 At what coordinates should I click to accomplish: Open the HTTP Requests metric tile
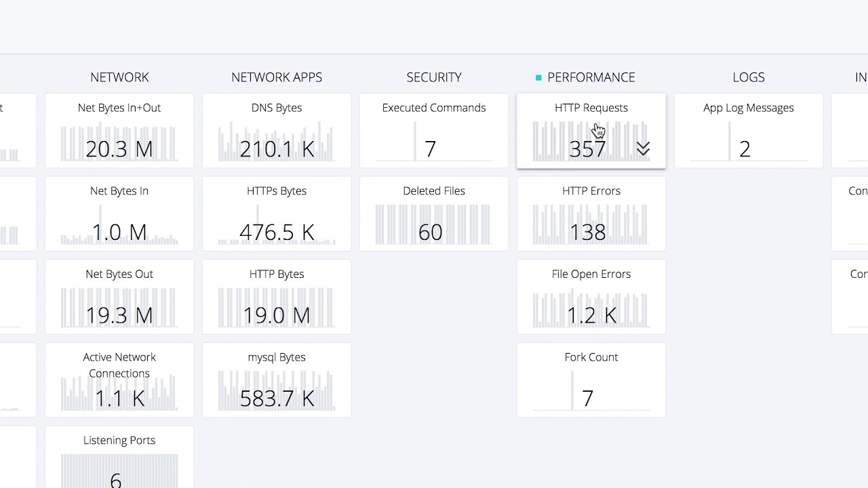pos(591,131)
